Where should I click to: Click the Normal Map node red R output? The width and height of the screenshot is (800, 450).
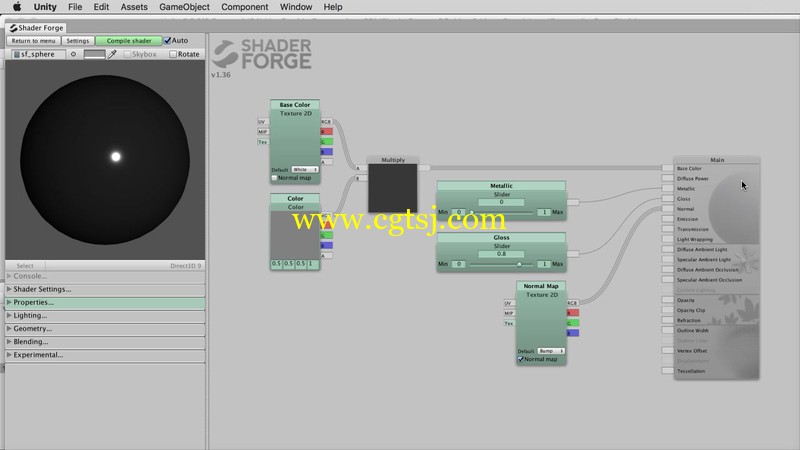pyautogui.click(x=573, y=313)
